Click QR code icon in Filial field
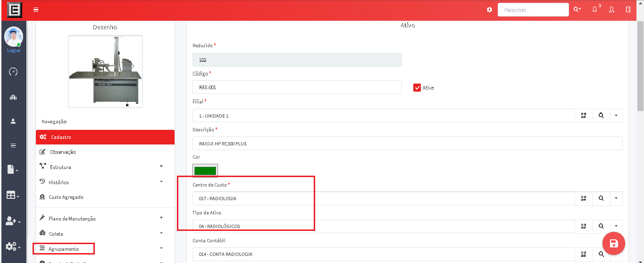This screenshot has height=263, width=644. 584,116
